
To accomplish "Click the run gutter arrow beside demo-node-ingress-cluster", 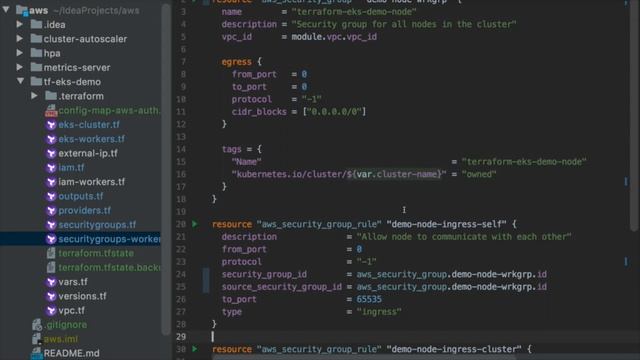I will [x=195, y=349].
